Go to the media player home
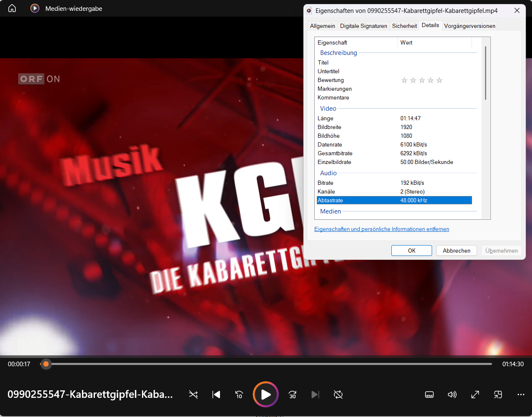Viewport: 532px width, 417px height. pyautogui.click(x=12, y=8)
